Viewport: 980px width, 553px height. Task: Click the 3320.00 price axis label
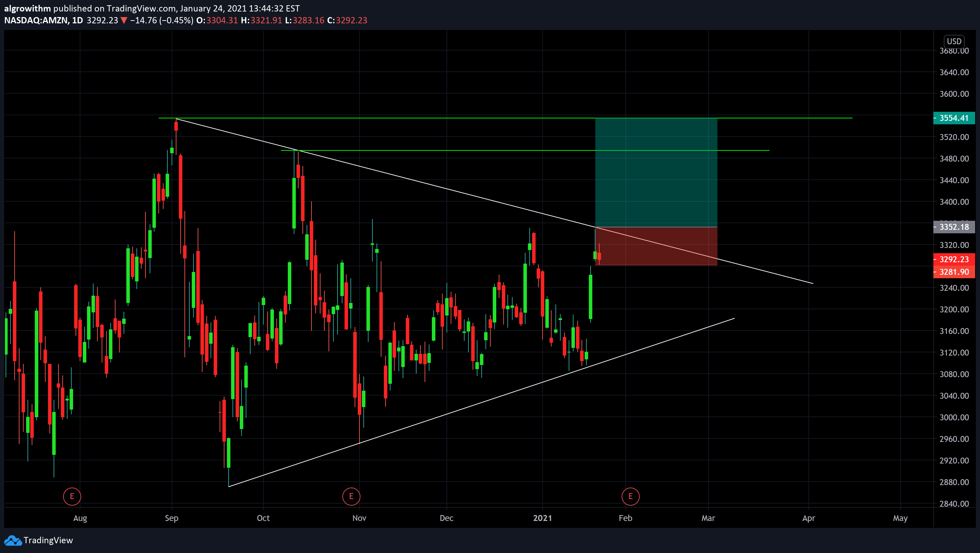tap(954, 245)
